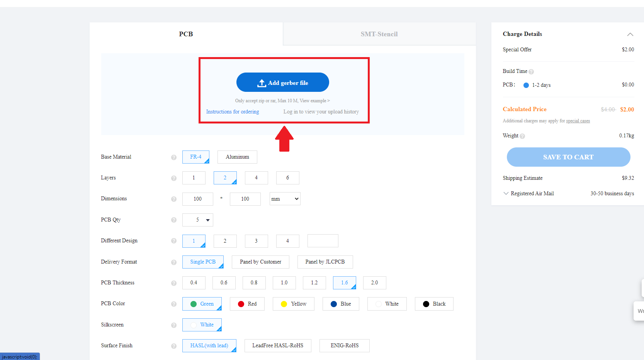
Task: Select HASL(with lead) surface finish
Action: pos(209,346)
